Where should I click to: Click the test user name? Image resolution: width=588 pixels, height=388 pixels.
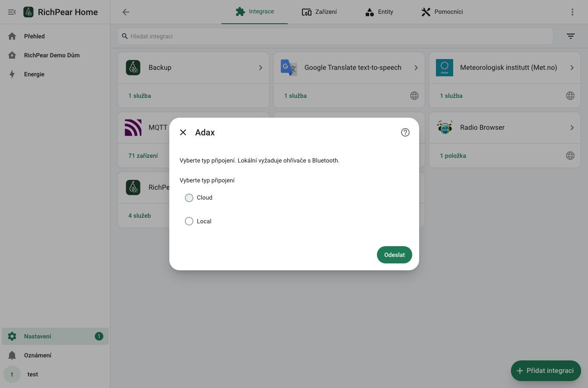[x=33, y=374]
